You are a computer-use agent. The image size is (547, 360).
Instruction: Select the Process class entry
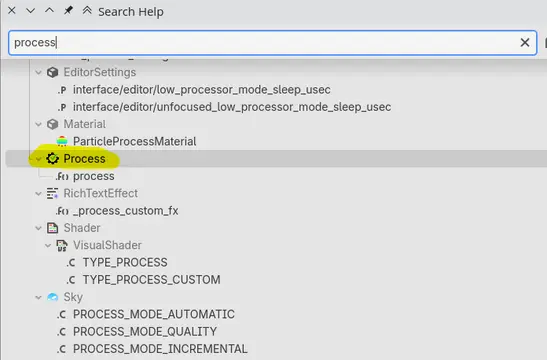(84, 159)
